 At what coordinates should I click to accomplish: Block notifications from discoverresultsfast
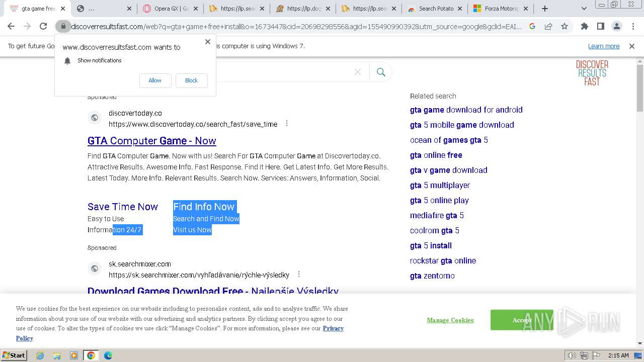point(191,80)
